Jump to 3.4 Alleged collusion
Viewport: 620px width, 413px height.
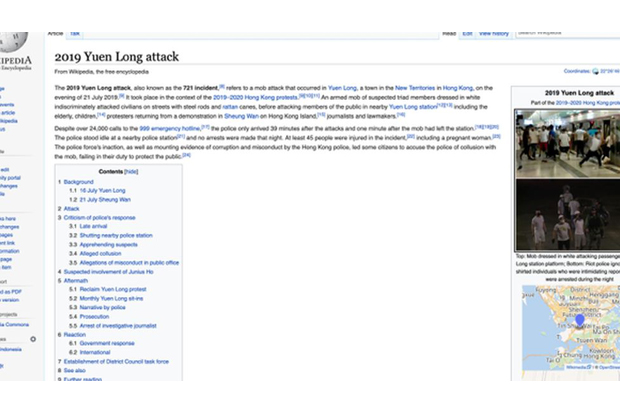pyautogui.click(x=100, y=254)
